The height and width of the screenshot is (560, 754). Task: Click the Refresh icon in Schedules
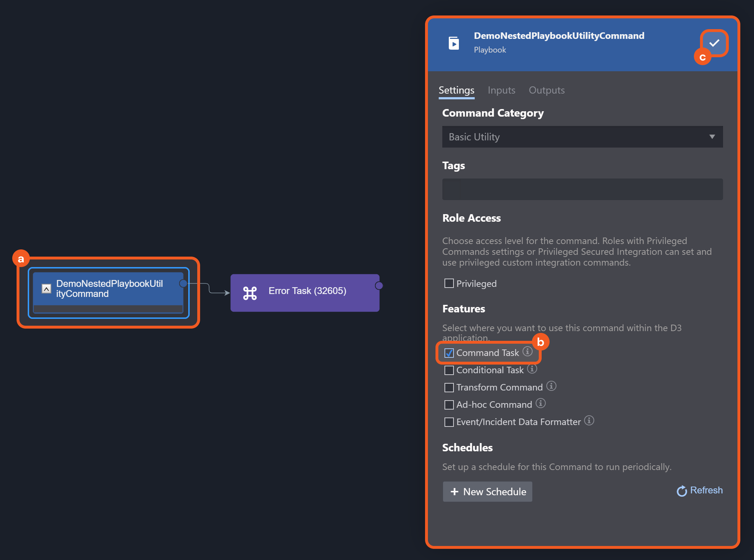tap(682, 491)
